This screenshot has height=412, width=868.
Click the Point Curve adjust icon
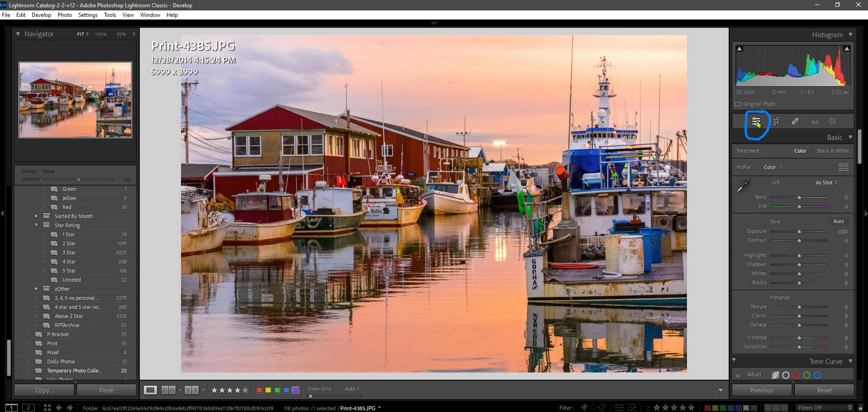click(x=775, y=375)
